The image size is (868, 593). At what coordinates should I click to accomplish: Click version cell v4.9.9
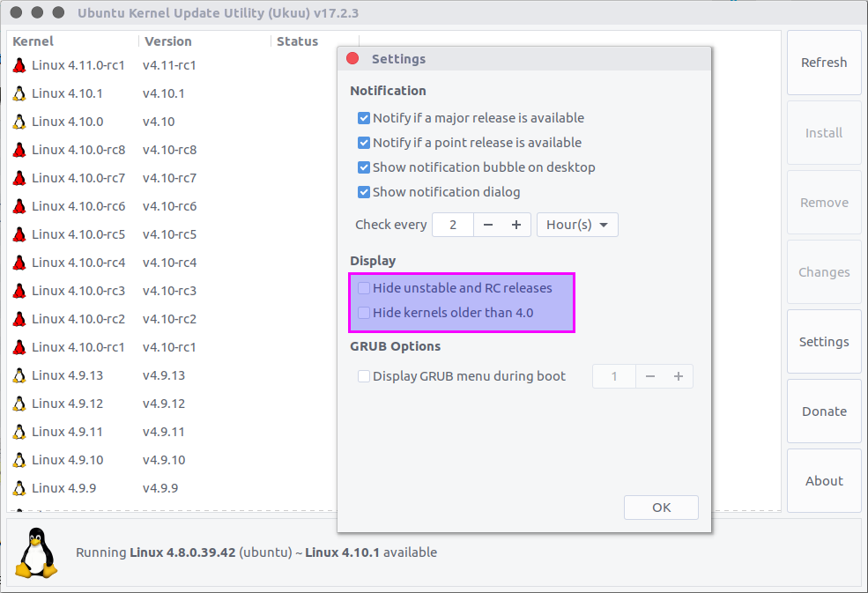[x=160, y=489]
